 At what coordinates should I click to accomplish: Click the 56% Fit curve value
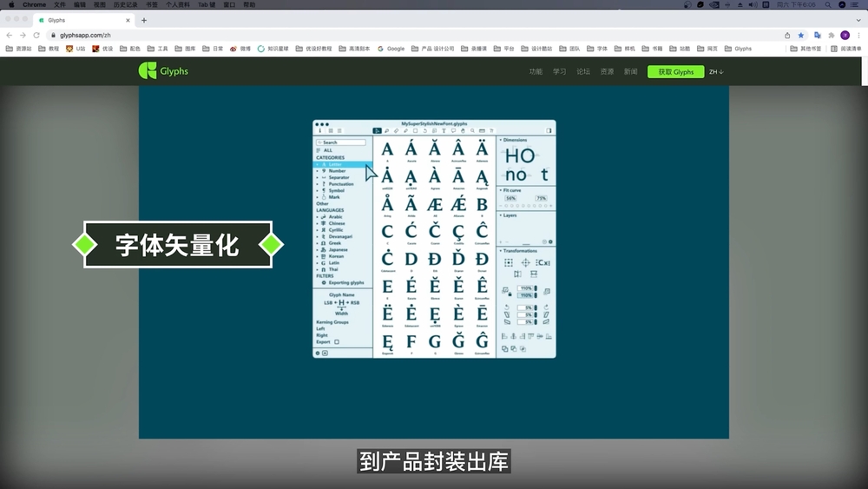click(x=510, y=198)
